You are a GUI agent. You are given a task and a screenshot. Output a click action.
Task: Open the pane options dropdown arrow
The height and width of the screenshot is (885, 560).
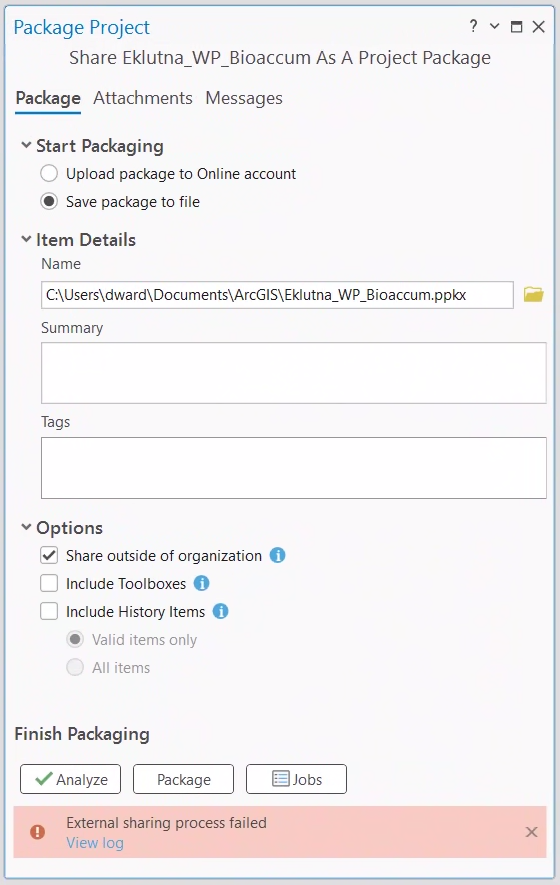click(x=495, y=26)
